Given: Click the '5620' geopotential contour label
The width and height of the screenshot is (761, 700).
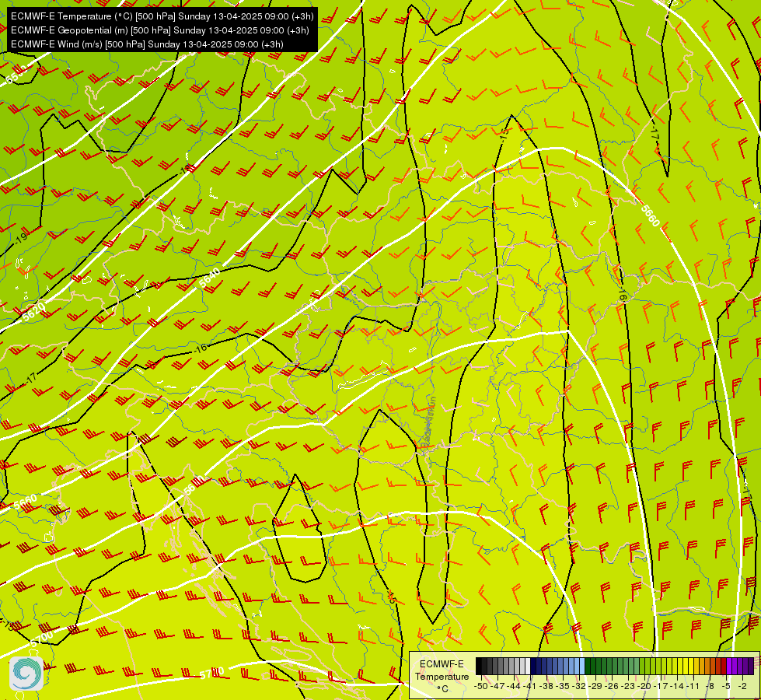Looking at the screenshot, I should (x=33, y=311).
